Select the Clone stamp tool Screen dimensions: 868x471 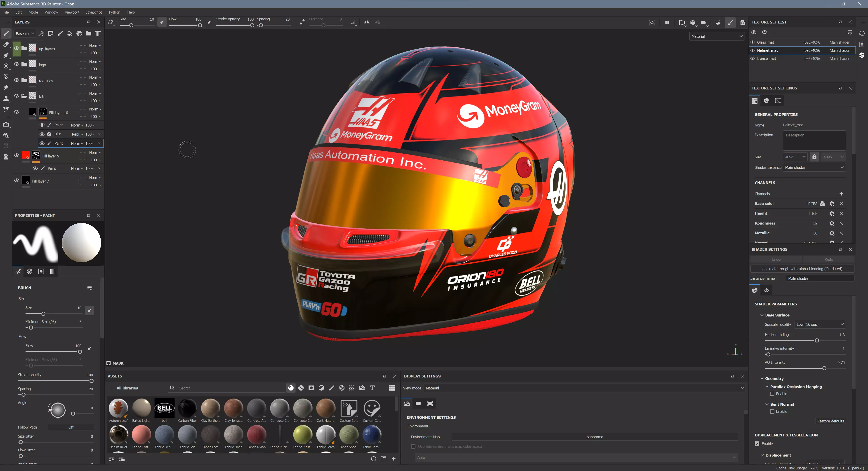click(x=6, y=99)
